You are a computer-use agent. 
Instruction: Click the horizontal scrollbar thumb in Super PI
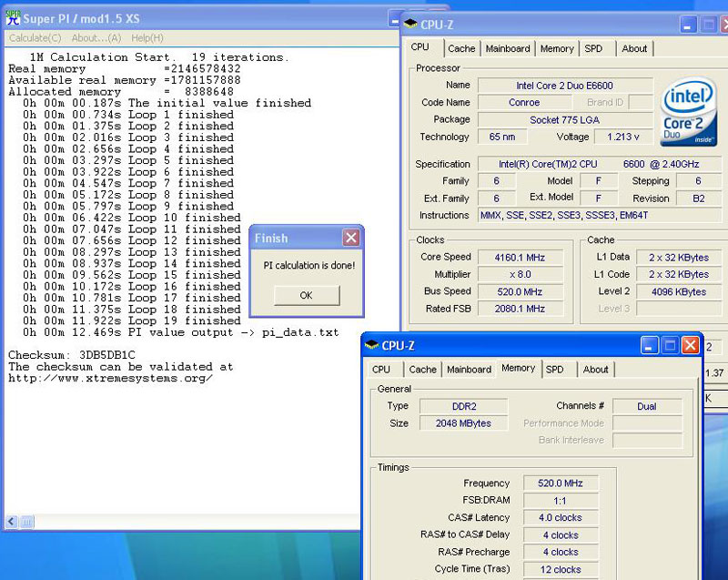pyautogui.click(x=27, y=522)
